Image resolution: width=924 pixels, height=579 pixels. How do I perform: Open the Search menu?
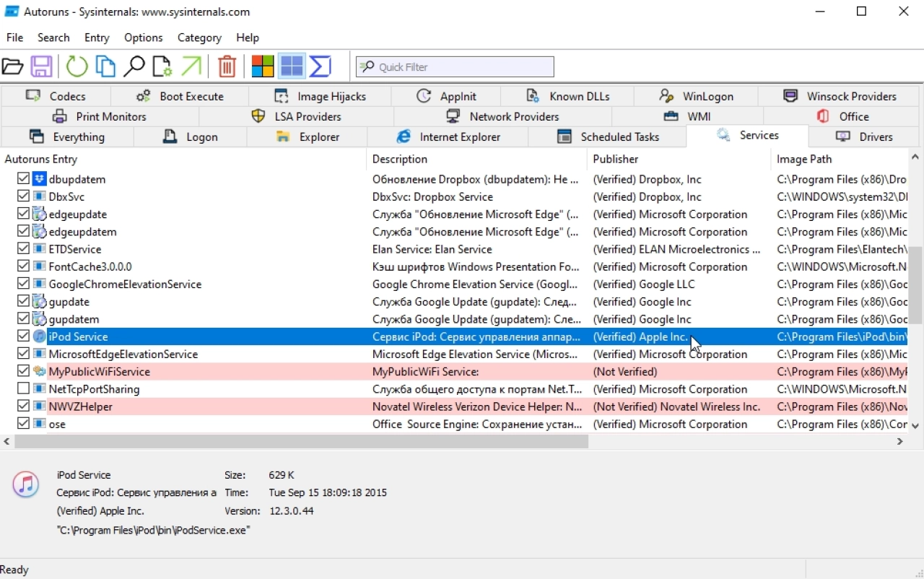53,38
